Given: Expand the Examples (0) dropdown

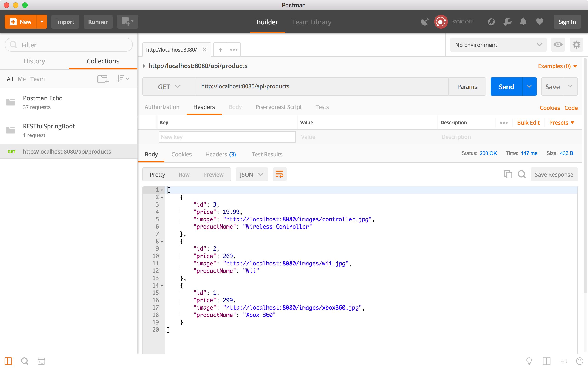Looking at the screenshot, I should 557,66.
